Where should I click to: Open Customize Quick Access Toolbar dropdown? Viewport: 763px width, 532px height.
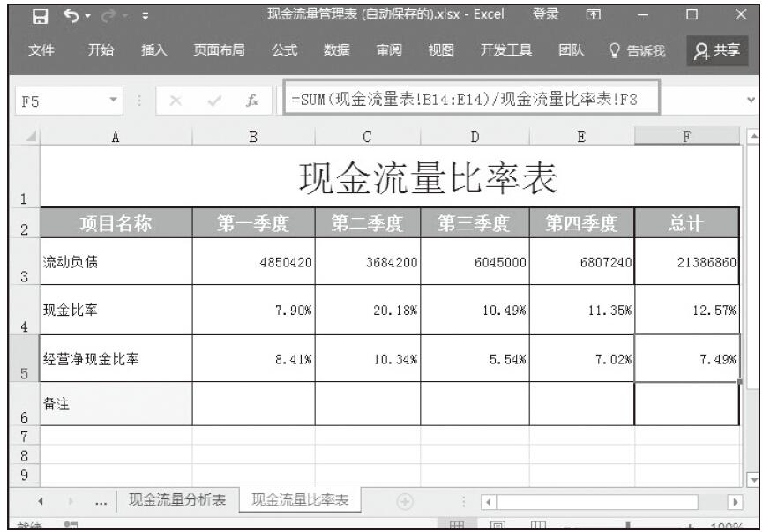point(145,16)
